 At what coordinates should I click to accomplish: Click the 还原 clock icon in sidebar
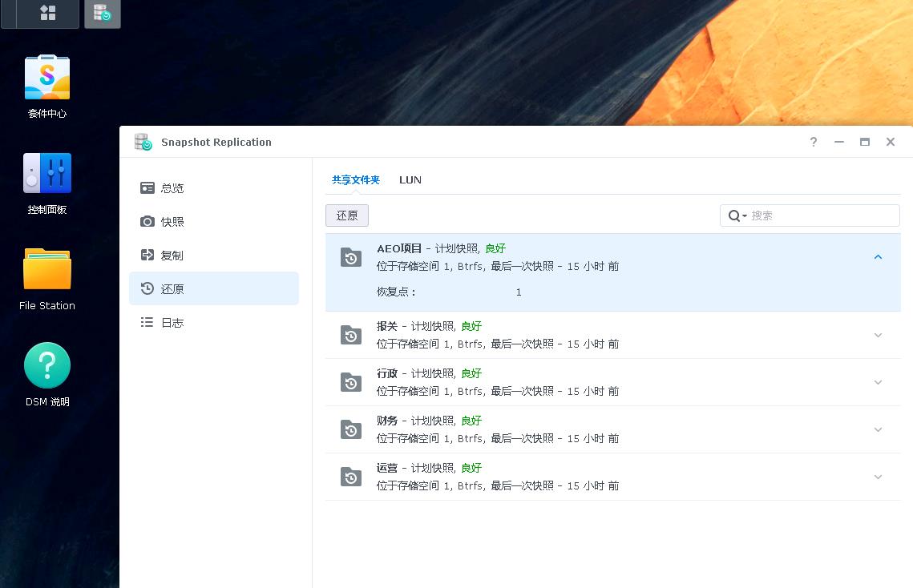click(147, 288)
